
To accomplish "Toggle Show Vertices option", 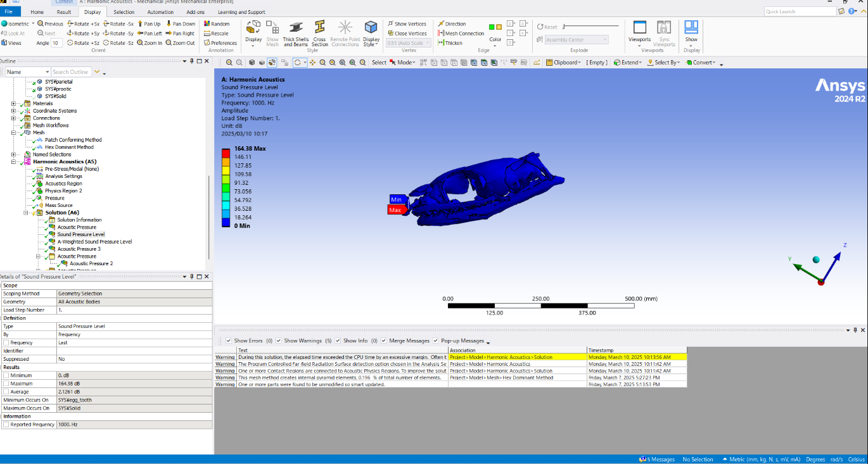I will point(407,23).
